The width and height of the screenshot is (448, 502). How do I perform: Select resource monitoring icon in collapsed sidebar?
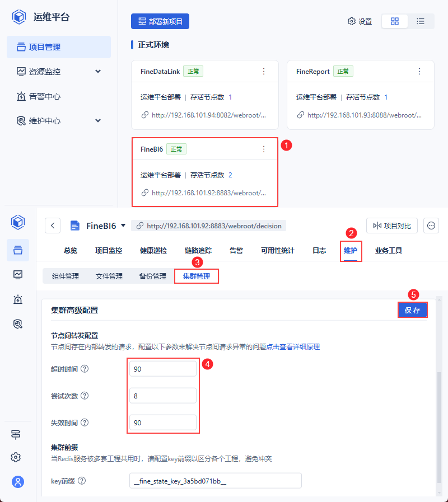(x=18, y=275)
